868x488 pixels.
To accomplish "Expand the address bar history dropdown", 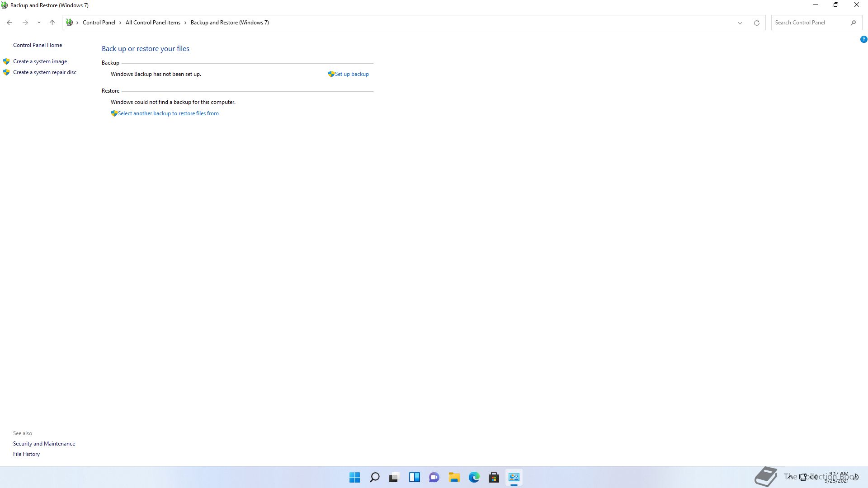I will [x=740, y=23].
